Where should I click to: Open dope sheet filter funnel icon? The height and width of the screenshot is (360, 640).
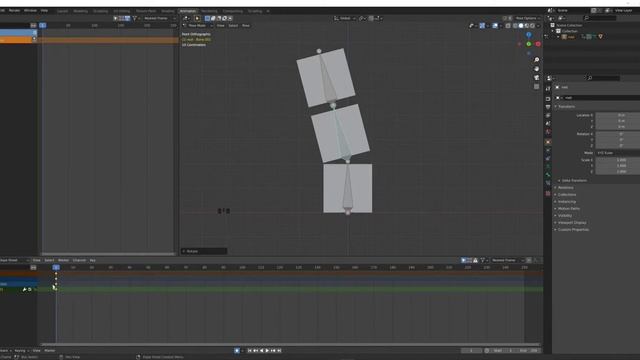[x=482, y=260]
